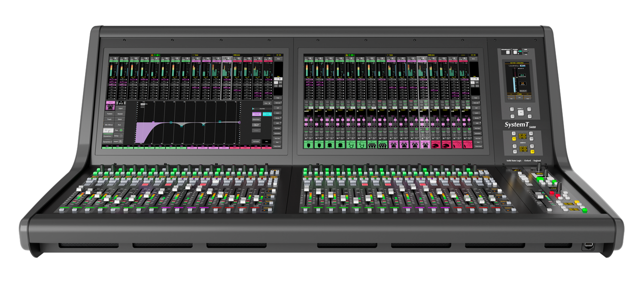Open Menu button on the left touchscreen
Screen dimensions: 644x283
(278, 59)
